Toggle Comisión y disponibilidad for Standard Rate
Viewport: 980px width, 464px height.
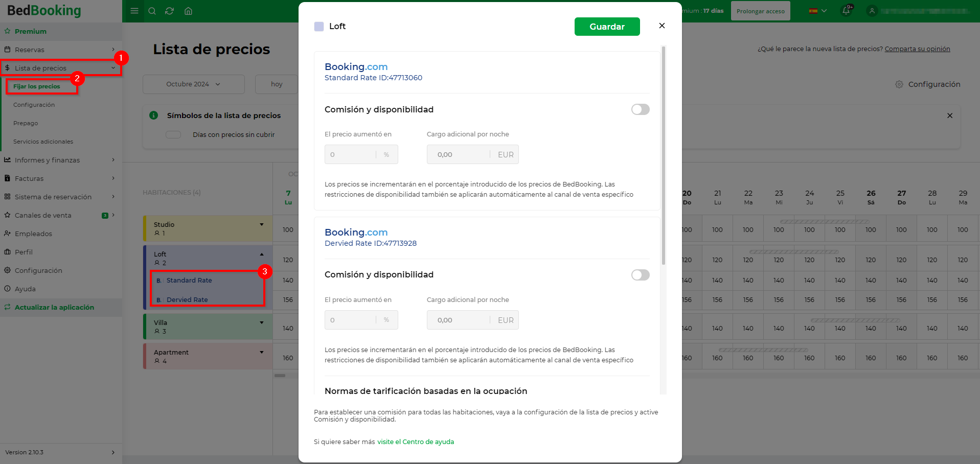pyautogui.click(x=641, y=109)
